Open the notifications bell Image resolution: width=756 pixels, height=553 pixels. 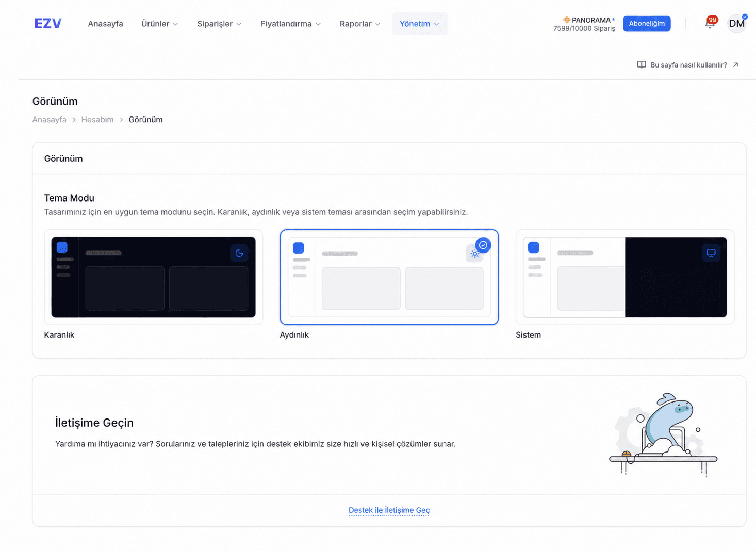[710, 24]
